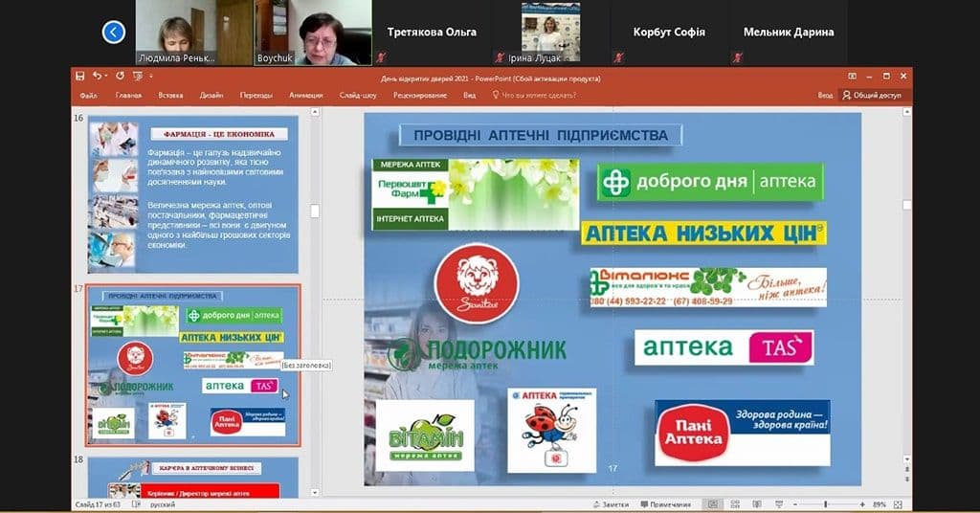This screenshot has height=513, width=980.
Task: Select the ladybug Аптека logo
Action: (551, 431)
